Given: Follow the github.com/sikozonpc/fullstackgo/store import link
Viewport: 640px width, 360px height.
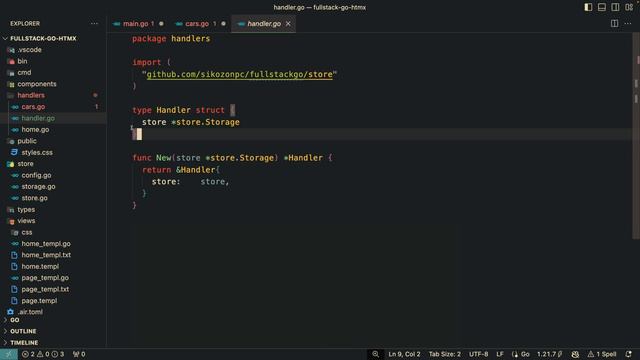Looking at the screenshot, I should 239,74.
